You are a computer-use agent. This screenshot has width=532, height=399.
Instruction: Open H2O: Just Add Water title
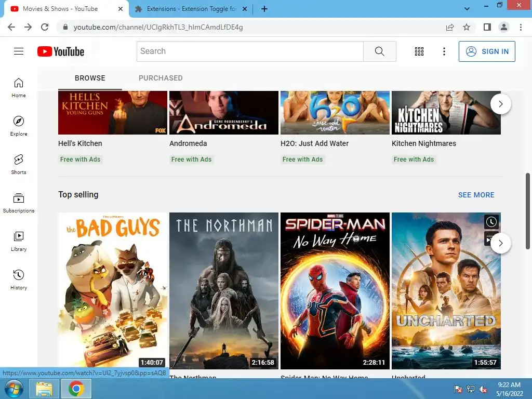(x=314, y=143)
